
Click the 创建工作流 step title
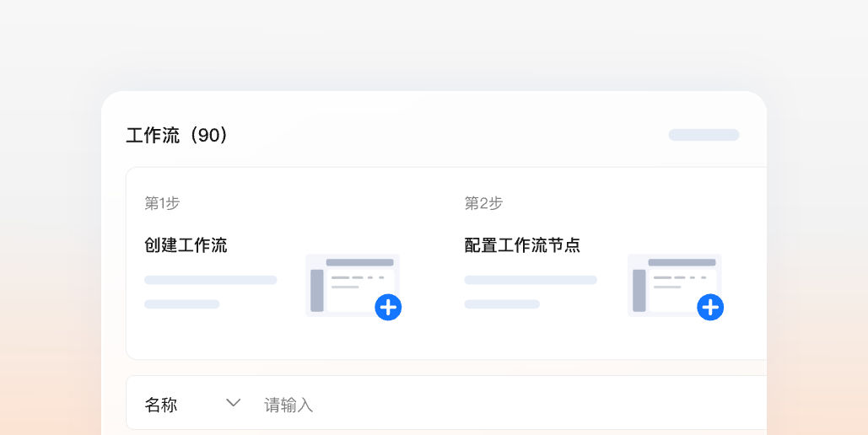(186, 245)
